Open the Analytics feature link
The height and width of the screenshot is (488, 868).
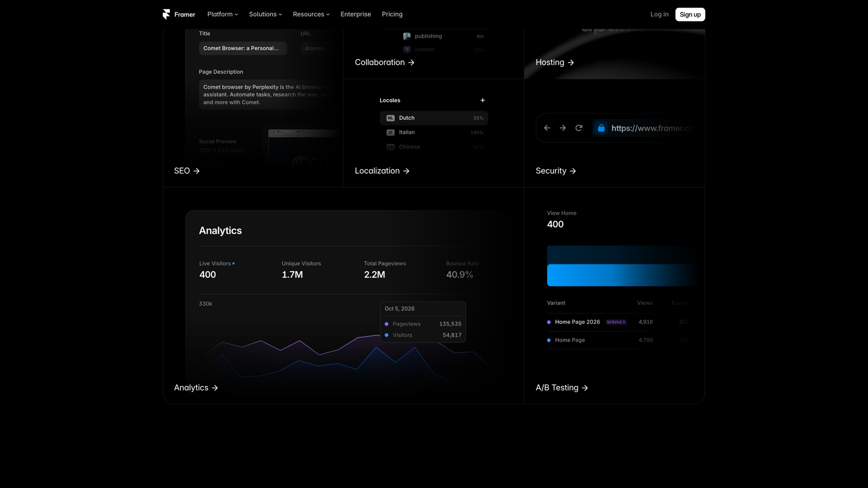[x=196, y=388]
